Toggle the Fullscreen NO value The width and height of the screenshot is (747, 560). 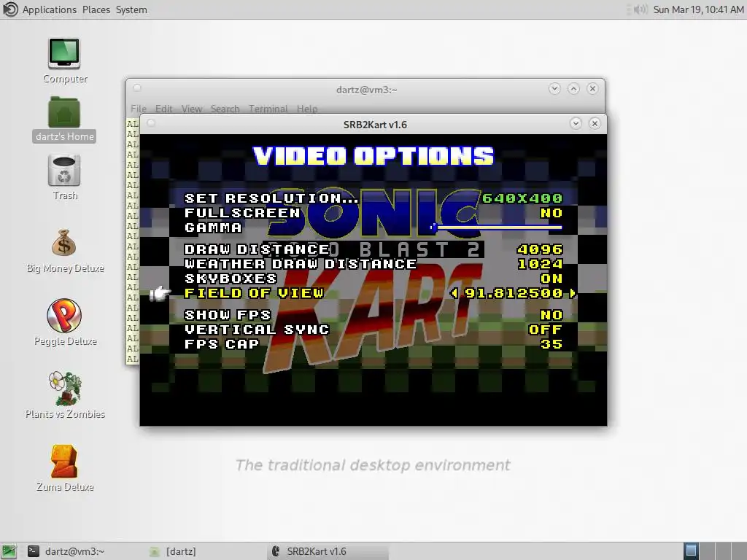(551, 213)
